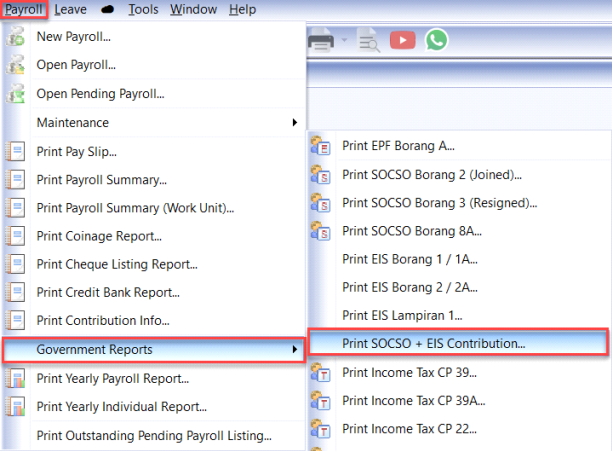Image resolution: width=613 pixels, height=452 pixels.
Task: Click the Print Cheque Listing Report icon
Action: click(15, 264)
